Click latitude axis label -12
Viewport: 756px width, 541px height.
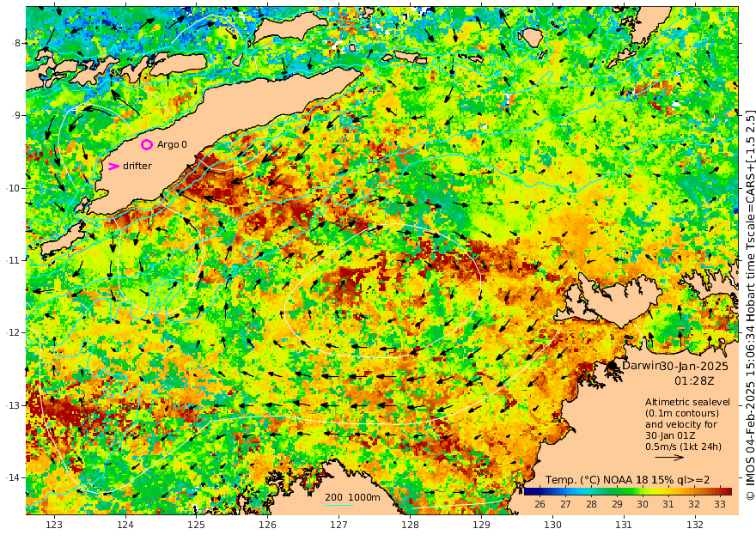14,333
